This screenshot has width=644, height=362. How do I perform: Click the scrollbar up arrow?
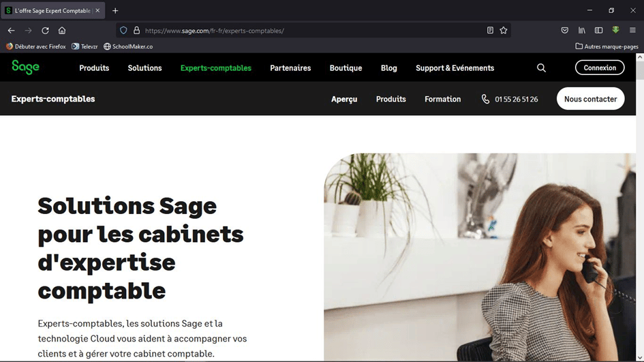click(640, 57)
